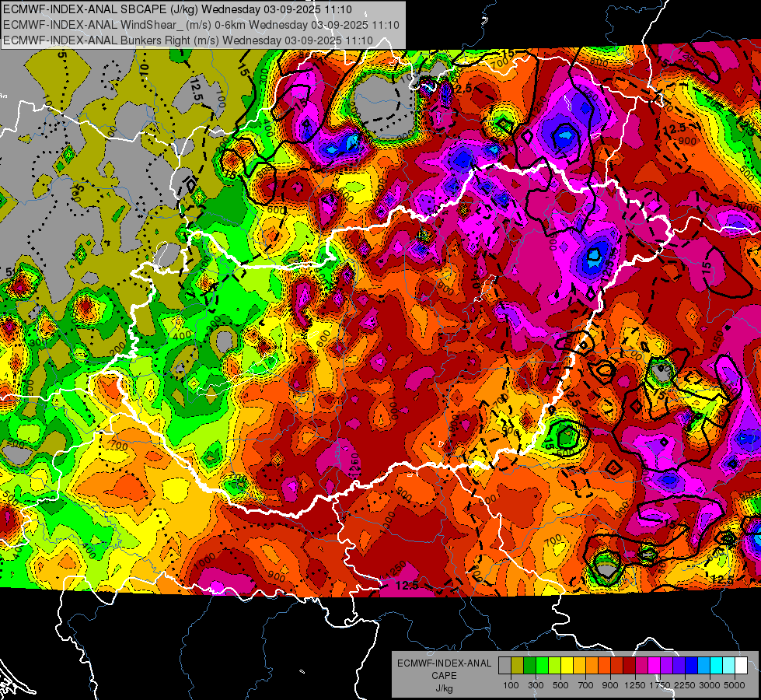Click the 300 value under the legend
Screen dimensions: 761x700
(x=536, y=685)
